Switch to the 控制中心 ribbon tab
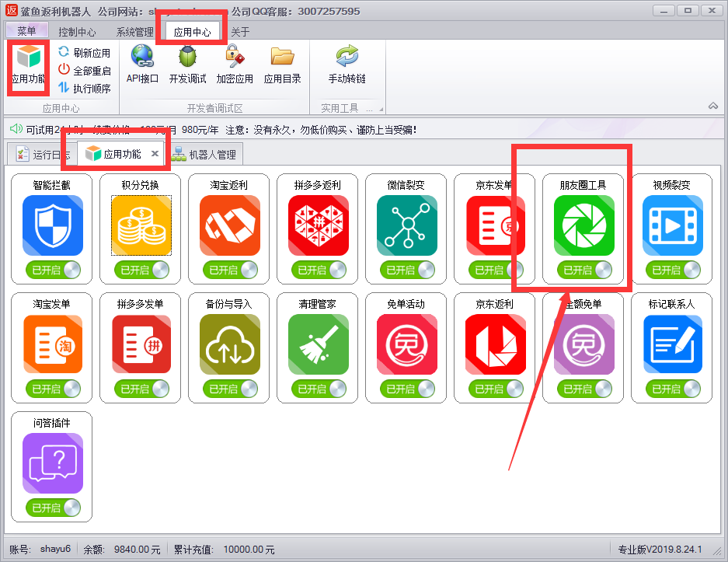The height and width of the screenshot is (562, 728). coord(77,32)
